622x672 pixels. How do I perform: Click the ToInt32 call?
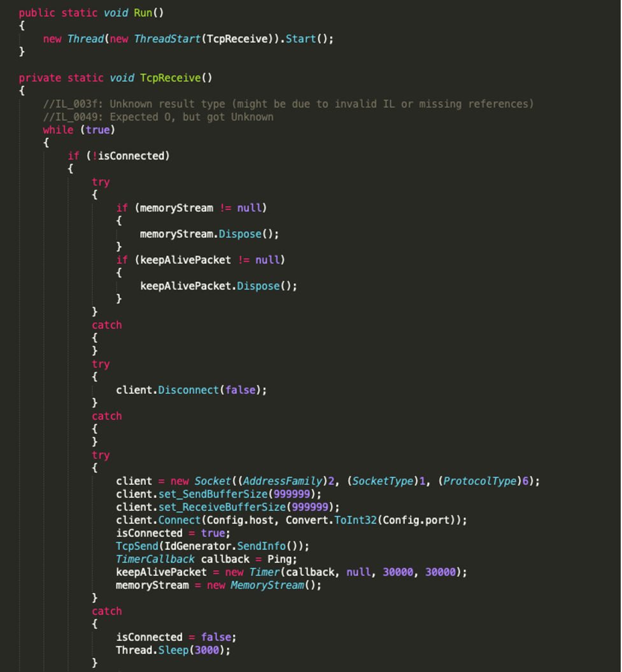click(x=355, y=520)
